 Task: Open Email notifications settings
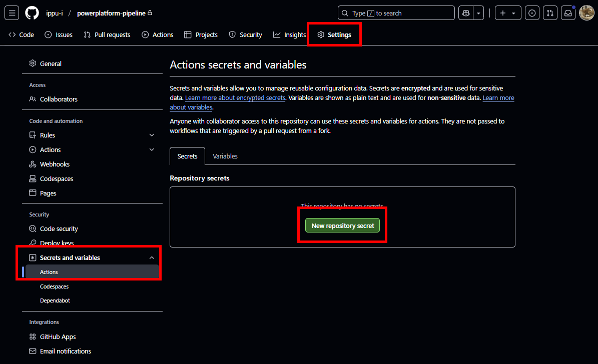click(66, 351)
